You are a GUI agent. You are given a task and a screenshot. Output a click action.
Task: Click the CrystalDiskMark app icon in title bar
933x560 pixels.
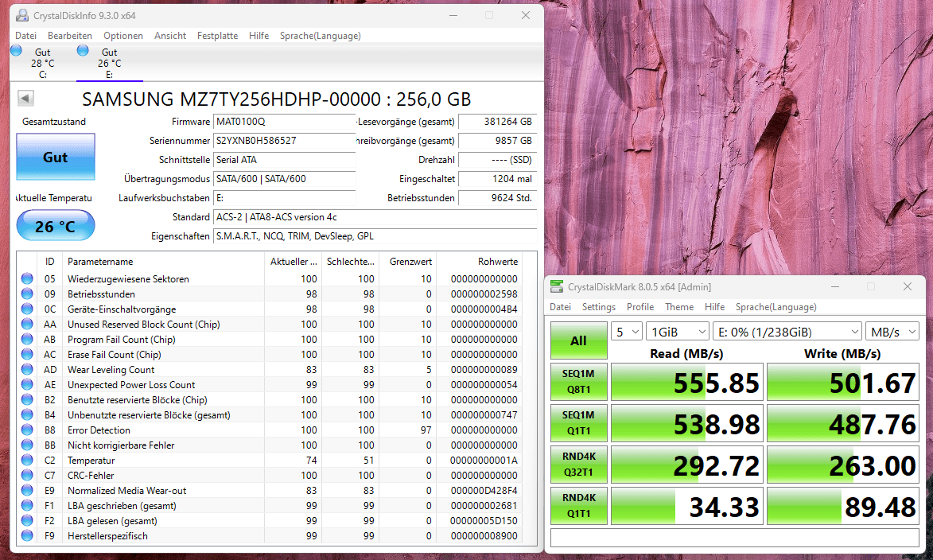556,287
